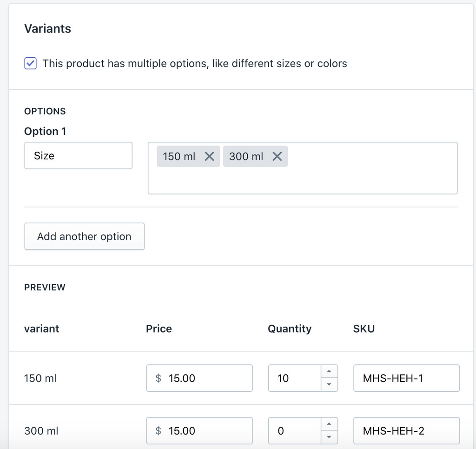
Task: Remove the 300 ml option value
Action: tap(277, 156)
